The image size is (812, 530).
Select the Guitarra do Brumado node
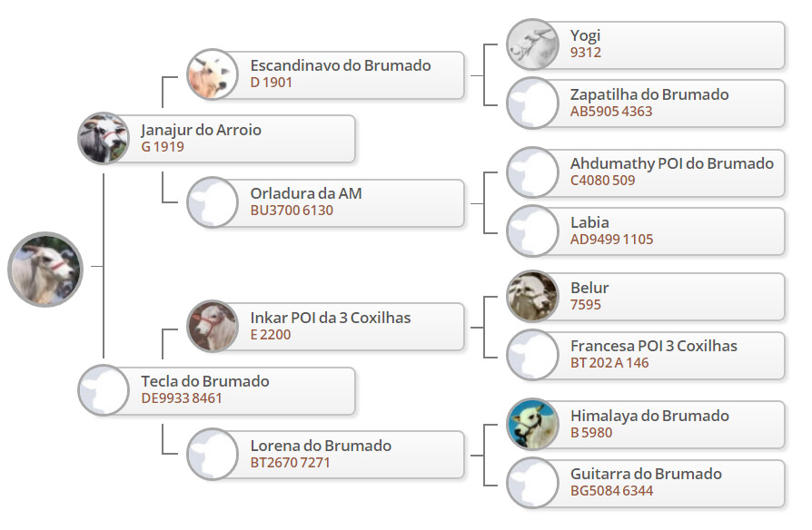646,483
